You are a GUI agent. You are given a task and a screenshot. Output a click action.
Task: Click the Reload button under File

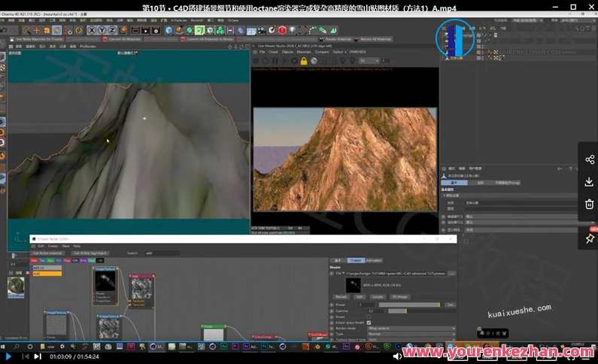[x=341, y=296]
